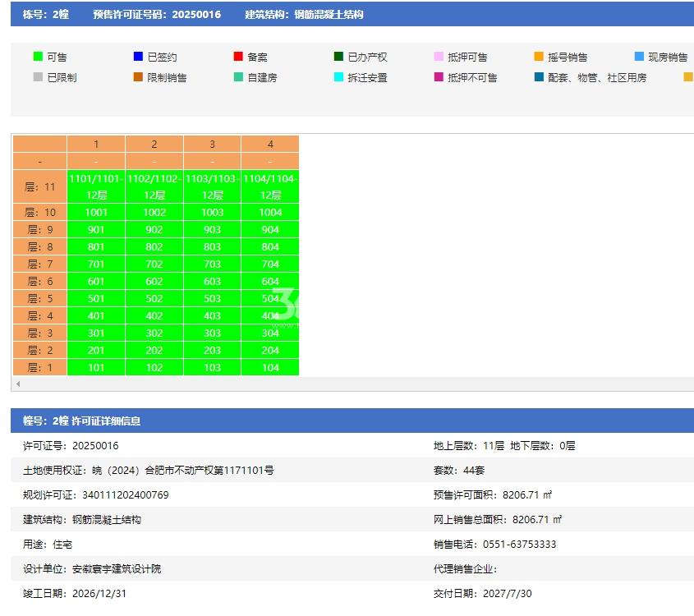
Task: Open room 901 details
Action: pyautogui.click(x=96, y=230)
